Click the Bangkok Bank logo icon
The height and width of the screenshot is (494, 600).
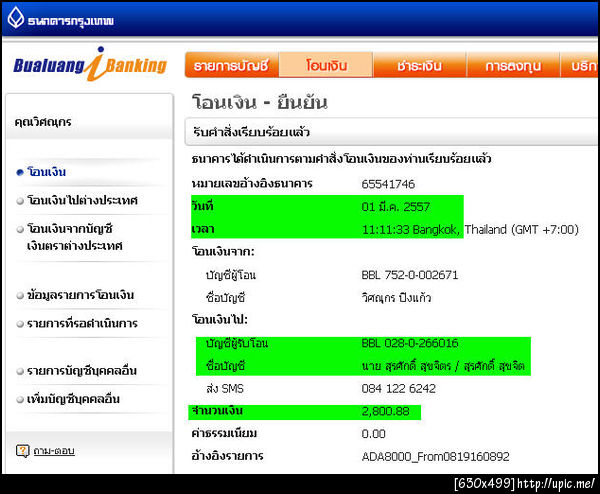[16, 18]
